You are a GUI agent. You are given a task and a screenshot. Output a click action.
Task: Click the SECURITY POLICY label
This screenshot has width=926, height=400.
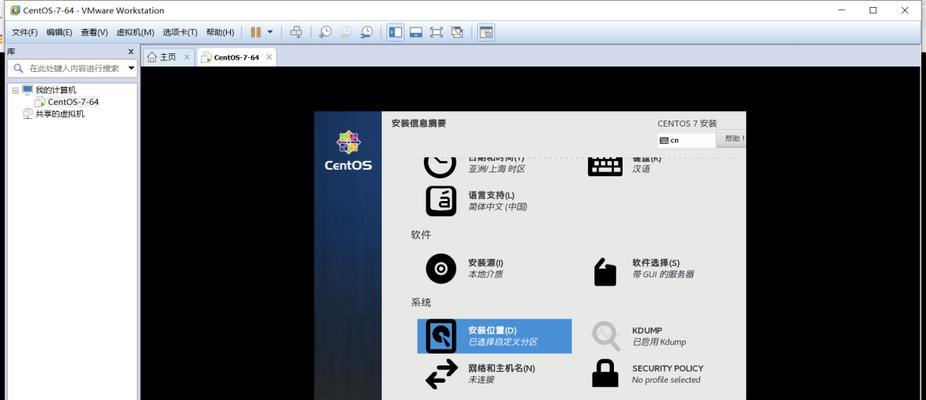(667, 368)
